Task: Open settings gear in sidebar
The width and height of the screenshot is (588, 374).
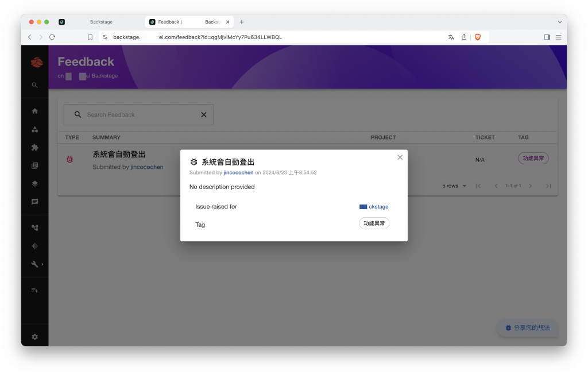Action: click(x=35, y=337)
